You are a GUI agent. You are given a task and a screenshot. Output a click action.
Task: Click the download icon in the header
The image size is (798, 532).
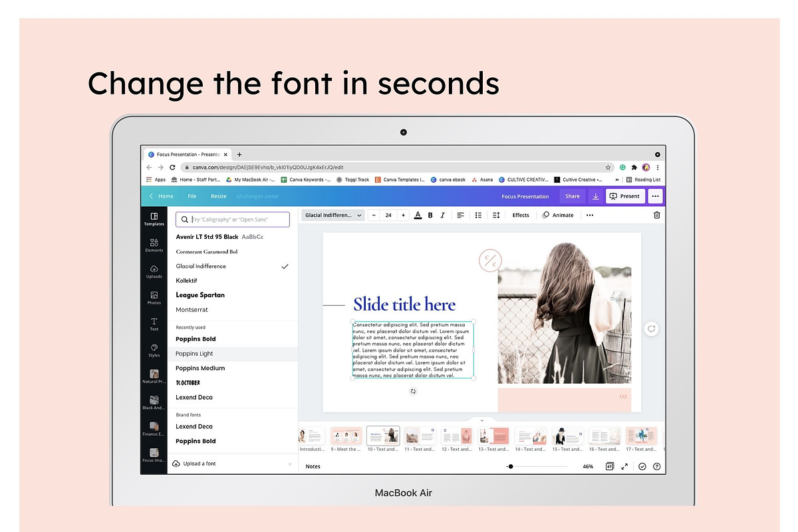pos(595,196)
